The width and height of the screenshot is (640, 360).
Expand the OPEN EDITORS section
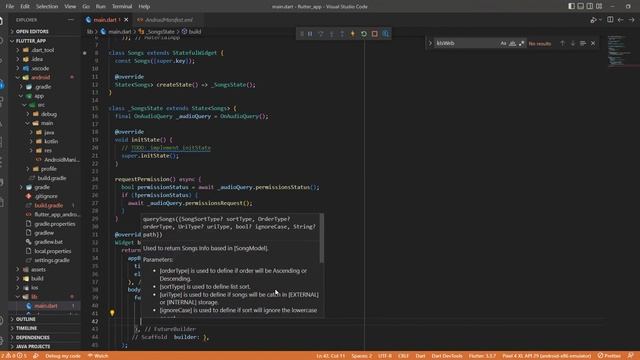point(45,31)
